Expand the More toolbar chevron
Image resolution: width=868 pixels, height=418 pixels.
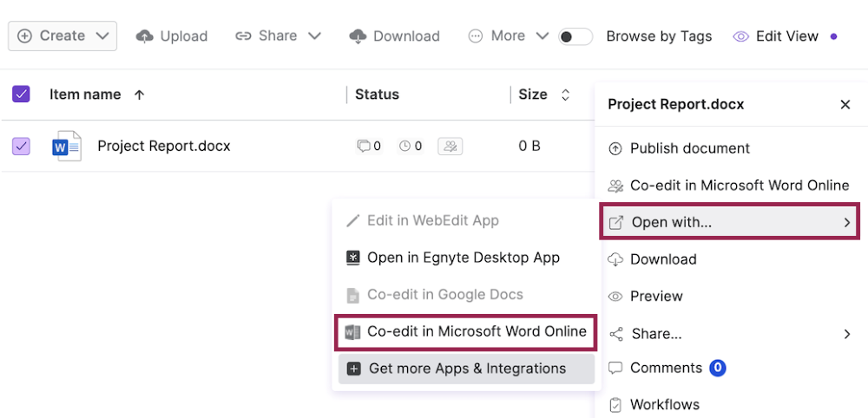[542, 36]
